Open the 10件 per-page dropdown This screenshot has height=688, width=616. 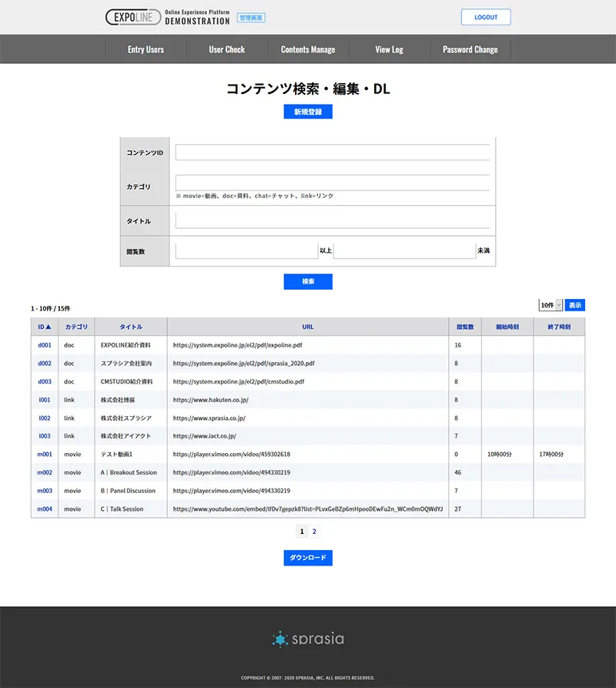point(551,305)
